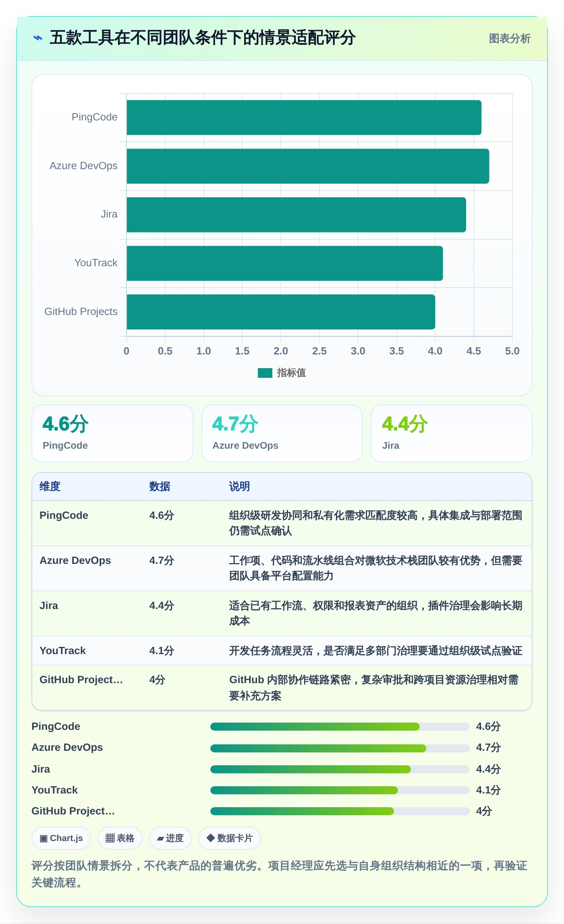Click the 2.5 x-axis tick label
Image resolution: width=564 pixels, height=924 pixels.
click(319, 351)
